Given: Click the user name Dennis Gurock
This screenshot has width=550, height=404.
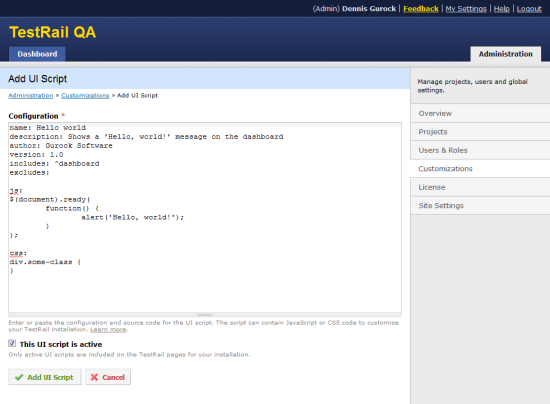Looking at the screenshot, I should 369,9.
